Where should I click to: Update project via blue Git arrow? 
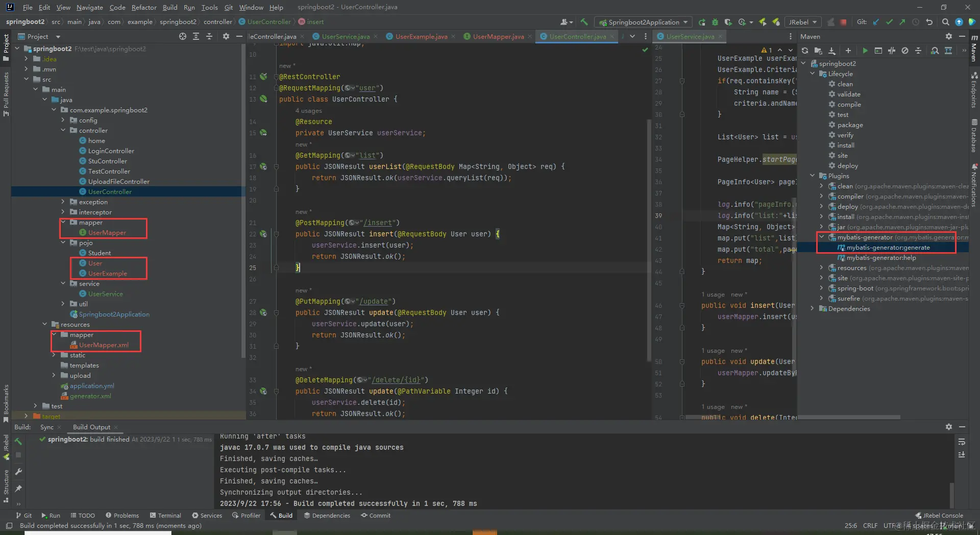coord(876,22)
